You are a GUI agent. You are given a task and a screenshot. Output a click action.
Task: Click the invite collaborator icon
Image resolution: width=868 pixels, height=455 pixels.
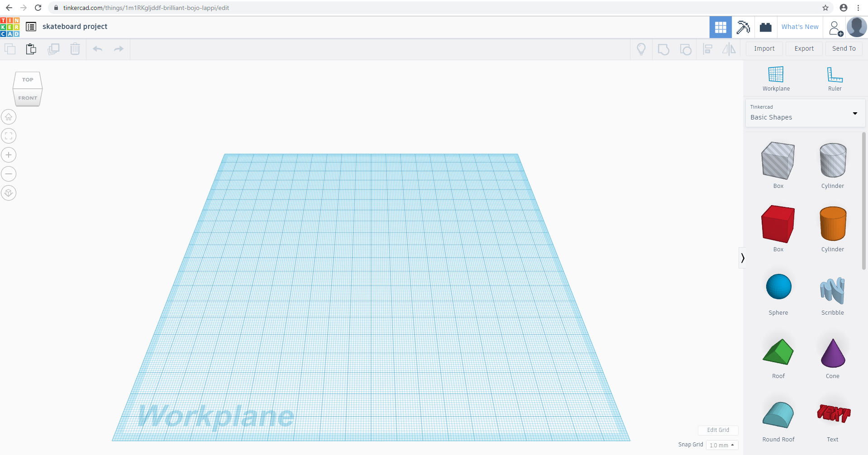[835, 28]
